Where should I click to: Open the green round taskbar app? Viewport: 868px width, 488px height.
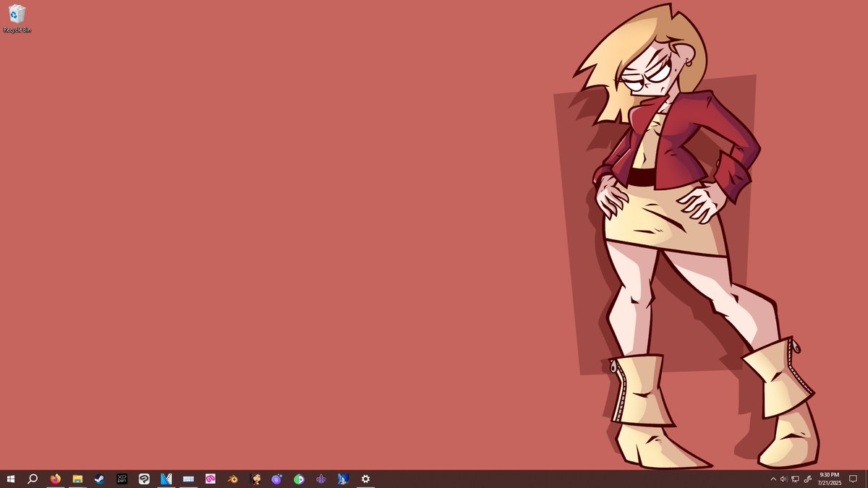click(299, 479)
